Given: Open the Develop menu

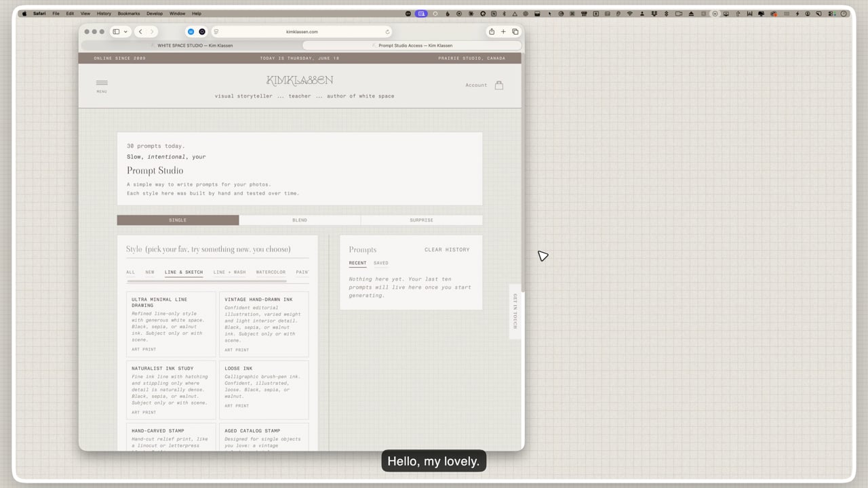Looking at the screenshot, I should tap(155, 14).
